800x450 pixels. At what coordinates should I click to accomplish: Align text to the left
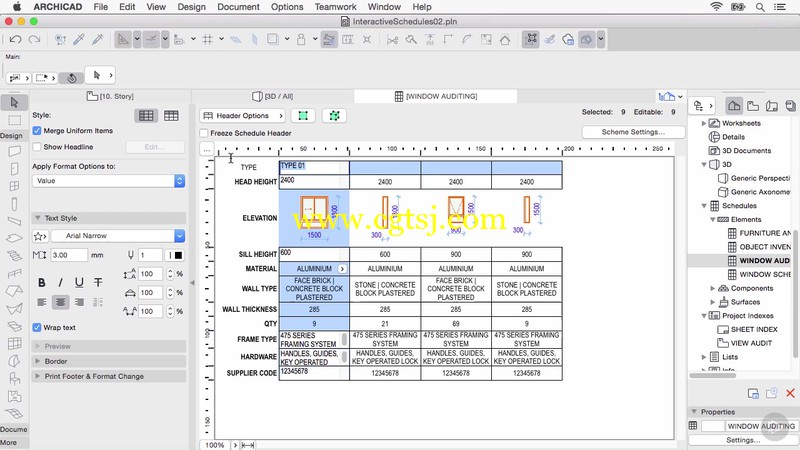coord(42,302)
